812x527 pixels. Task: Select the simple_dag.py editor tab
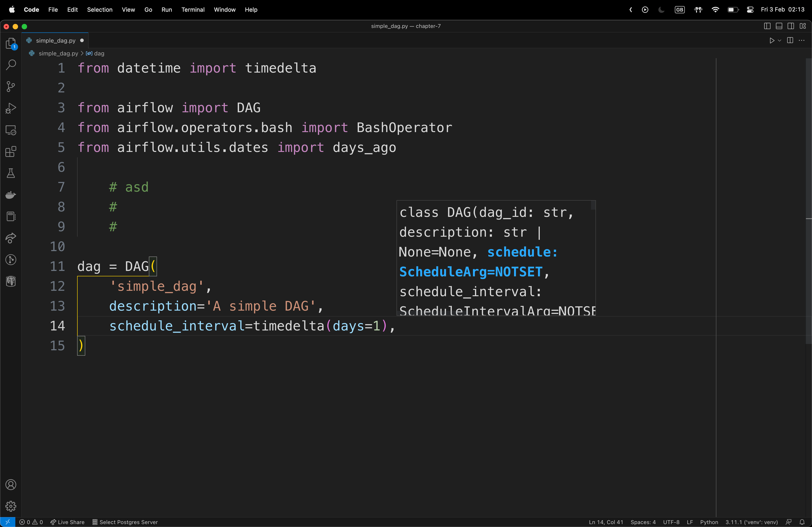point(56,41)
